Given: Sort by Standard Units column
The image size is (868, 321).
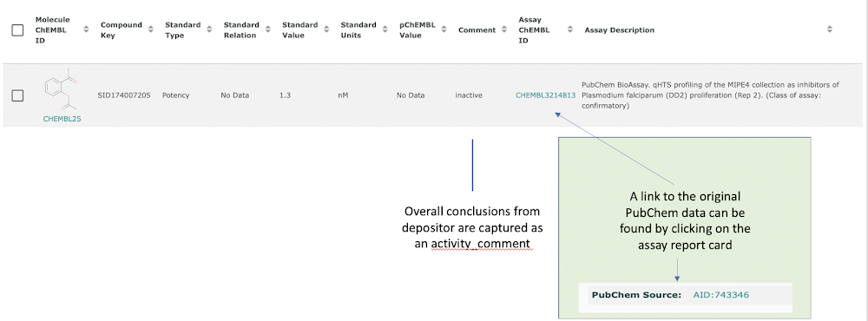Looking at the screenshot, I should 386,29.
